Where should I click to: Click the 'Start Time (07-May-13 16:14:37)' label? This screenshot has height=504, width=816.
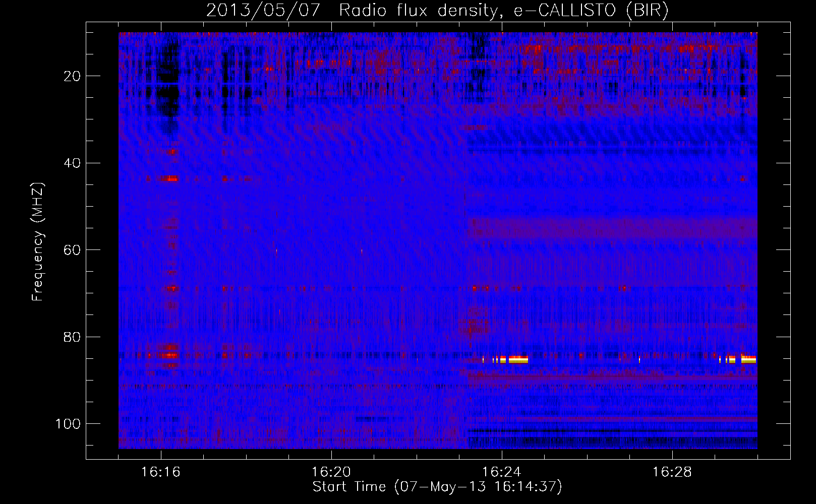coord(437,487)
